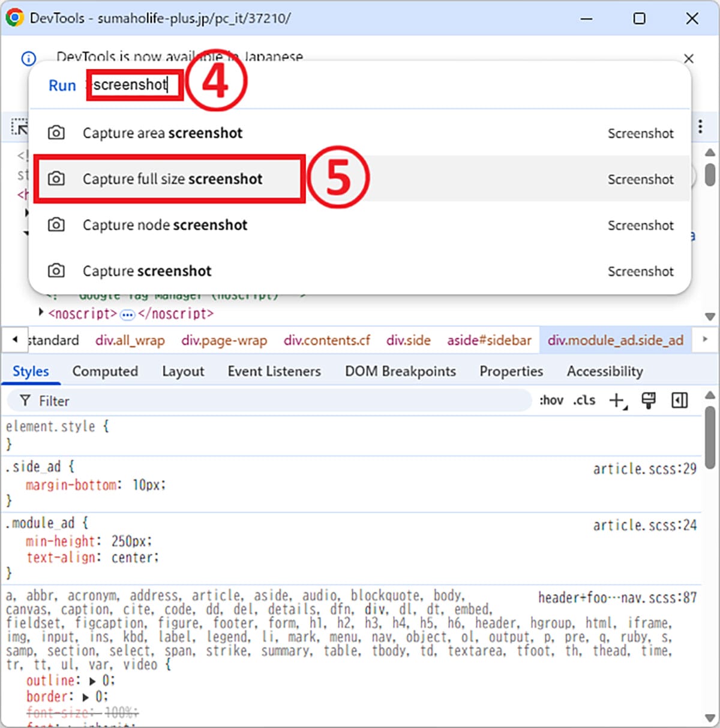
Task: Select Capture full size screenshot command
Action: point(172,179)
